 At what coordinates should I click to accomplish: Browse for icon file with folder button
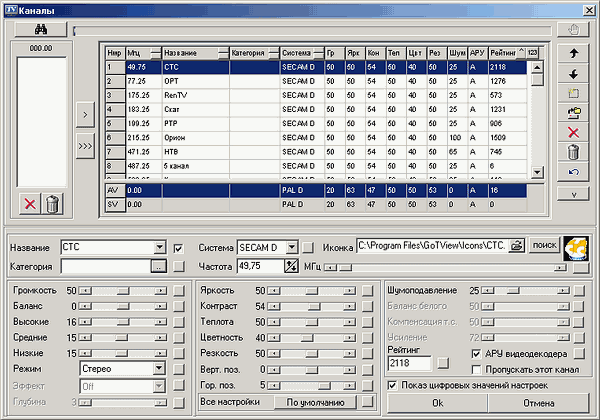click(x=517, y=246)
